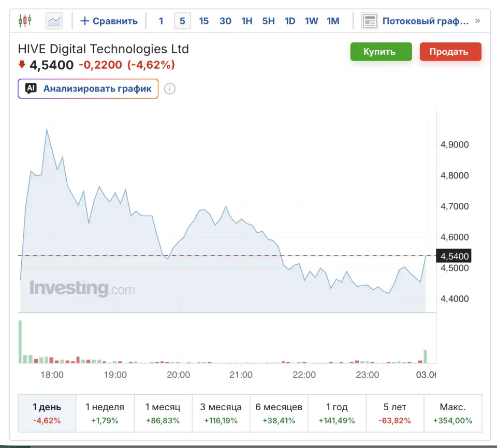Image resolution: width=497 pixels, height=448 pixels.
Task: Click the change value -0,2200
Action: pyautogui.click(x=100, y=65)
